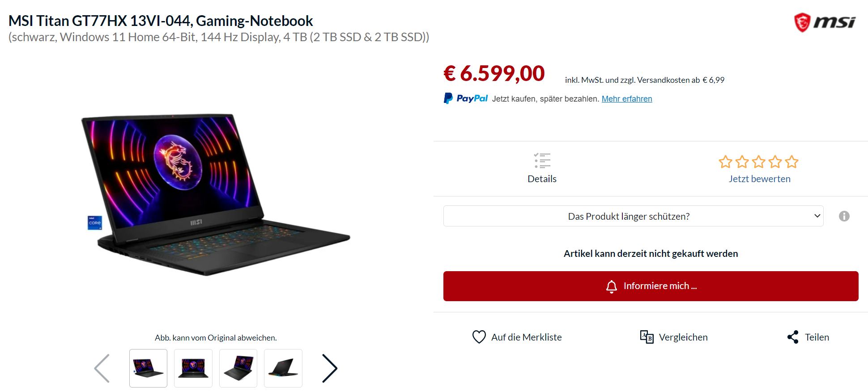Show previous product image with left arrow
Screen dimensions: 868x392
[x=102, y=368]
